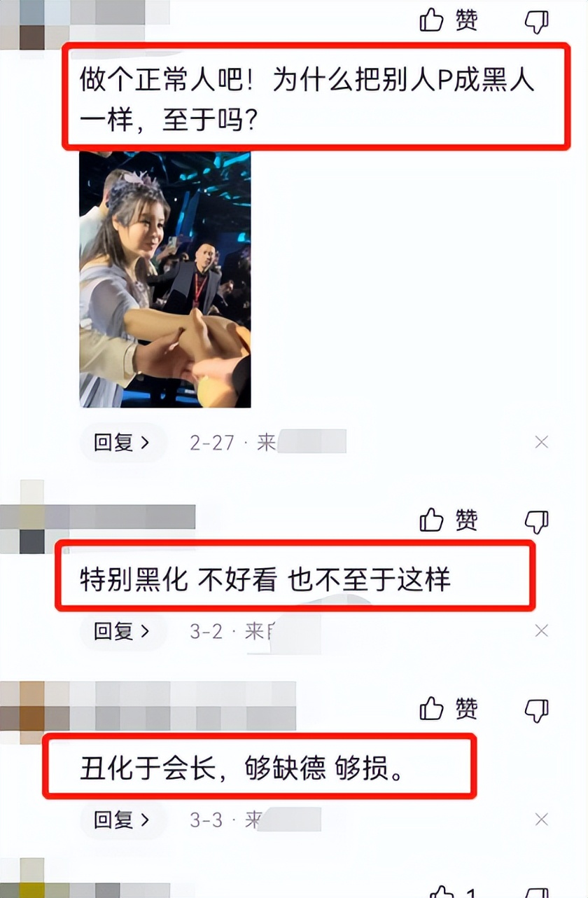The height and width of the screenshot is (898, 588).
Task: Open 回复 on the 3-3 comment
Action: pyautogui.click(x=122, y=819)
